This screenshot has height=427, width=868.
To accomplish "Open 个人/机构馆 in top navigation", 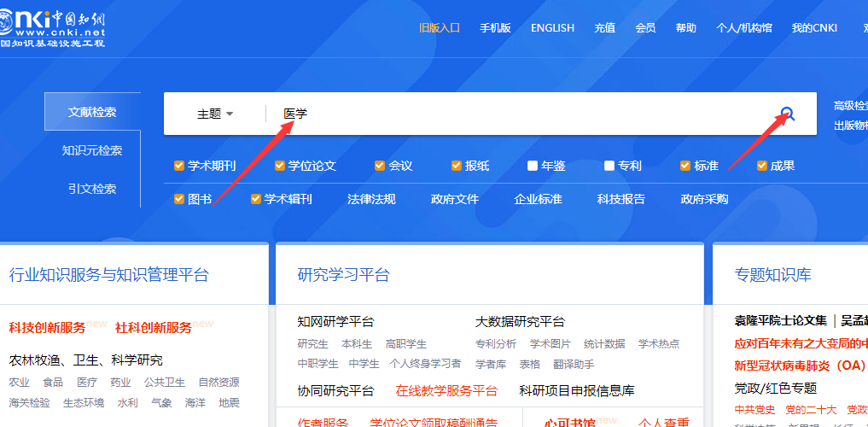I will pyautogui.click(x=743, y=27).
